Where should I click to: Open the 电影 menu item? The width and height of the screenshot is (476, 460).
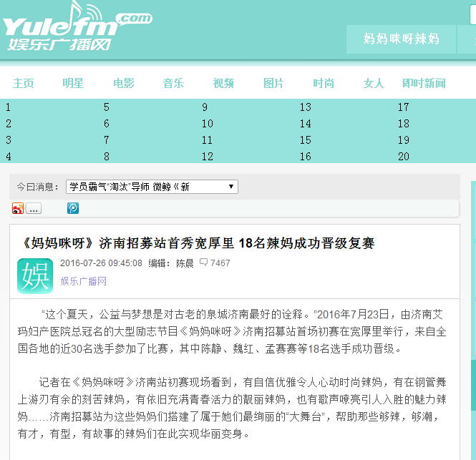123,83
